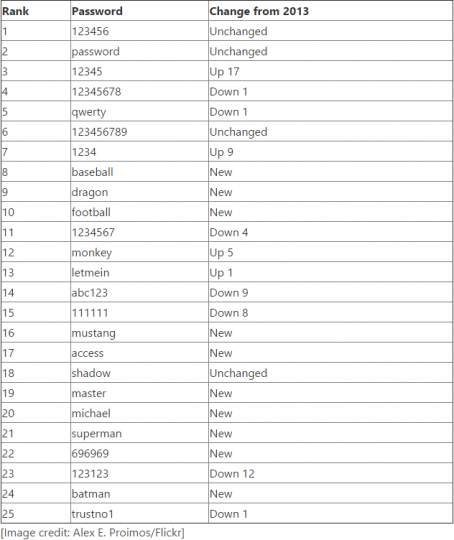Click the image credit caption text
The image size is (454, 540).
[93, 532]
